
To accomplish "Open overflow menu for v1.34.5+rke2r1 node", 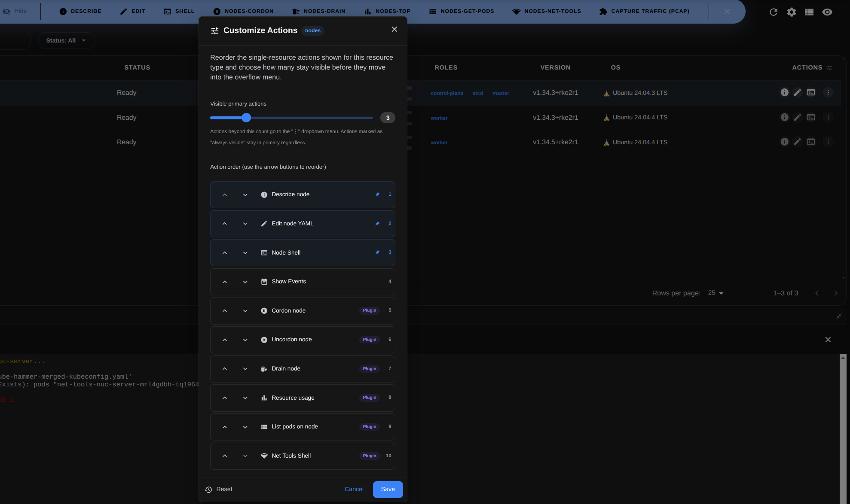I will [x=828, y=142].
